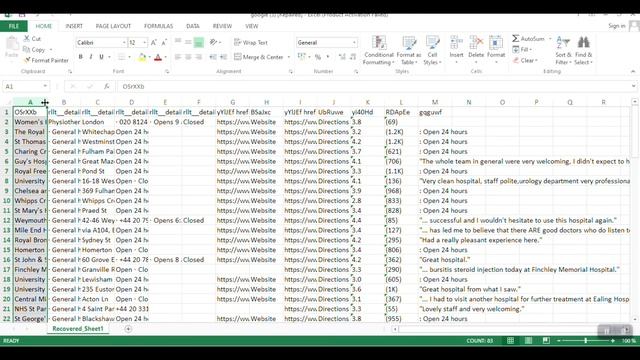
Task: Open the General number format dropdown
Action: [x=354, y=42]
